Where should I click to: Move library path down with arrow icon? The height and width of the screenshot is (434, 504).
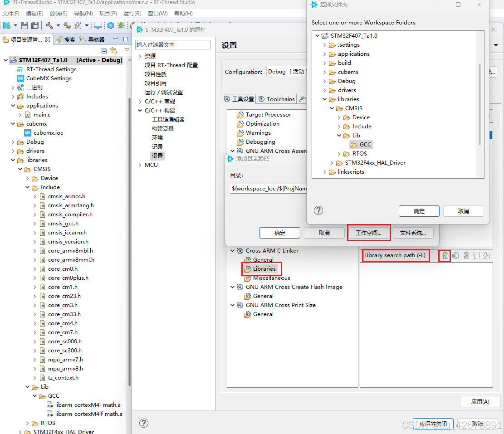point(486,255)
